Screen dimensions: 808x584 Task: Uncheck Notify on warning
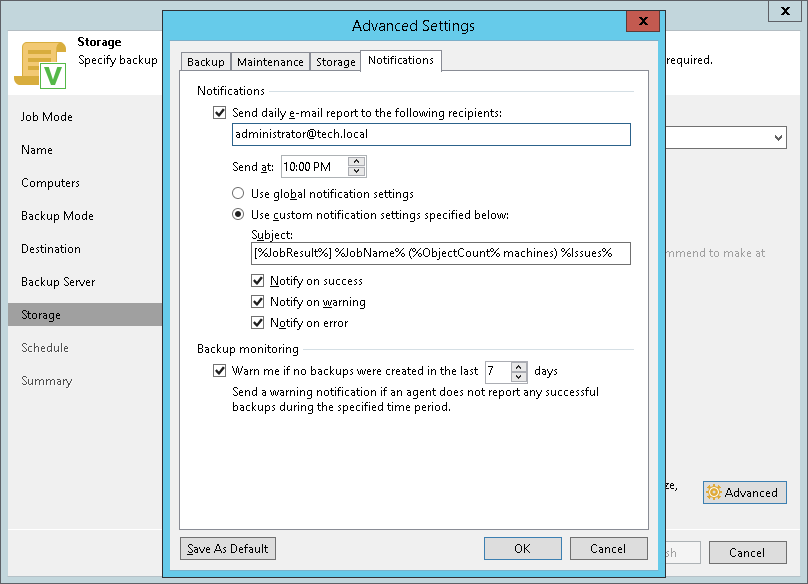click(258, 302)
